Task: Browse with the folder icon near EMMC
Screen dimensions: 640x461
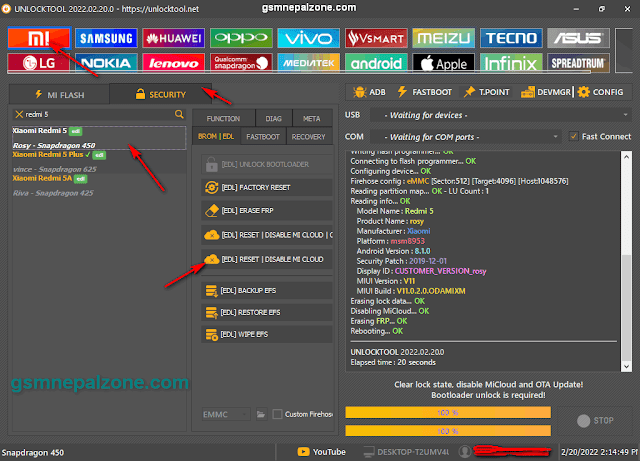Action: click(x=261, y=414)
